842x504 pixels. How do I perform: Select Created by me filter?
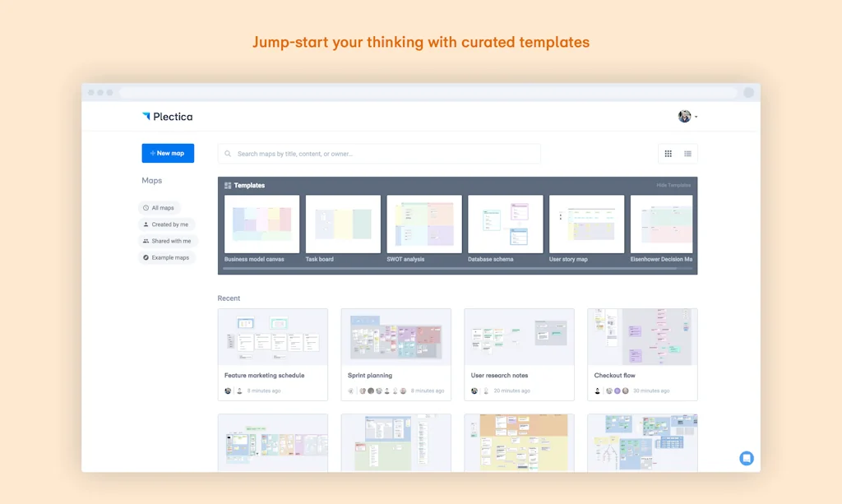[165, 224]
